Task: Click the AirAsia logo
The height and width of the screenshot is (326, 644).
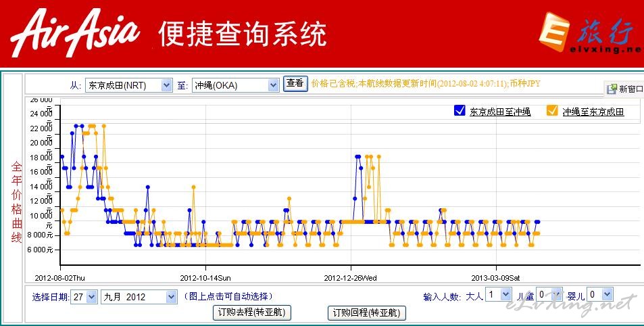Action: (75, 33)
